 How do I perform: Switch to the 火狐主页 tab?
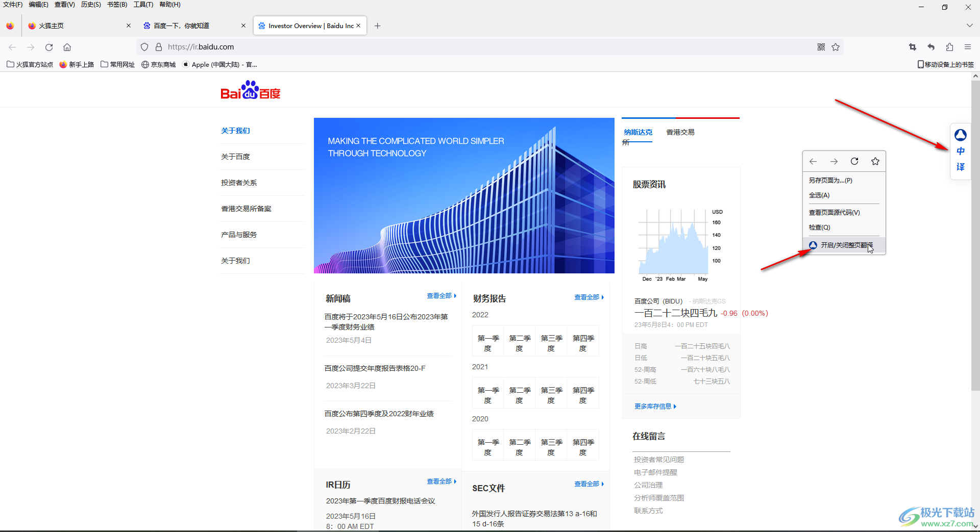80,26
